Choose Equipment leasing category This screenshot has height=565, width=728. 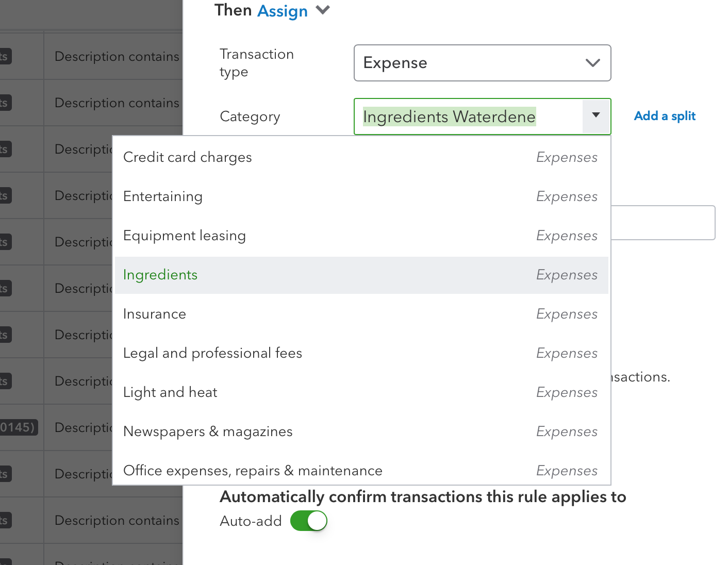[184, 236]
